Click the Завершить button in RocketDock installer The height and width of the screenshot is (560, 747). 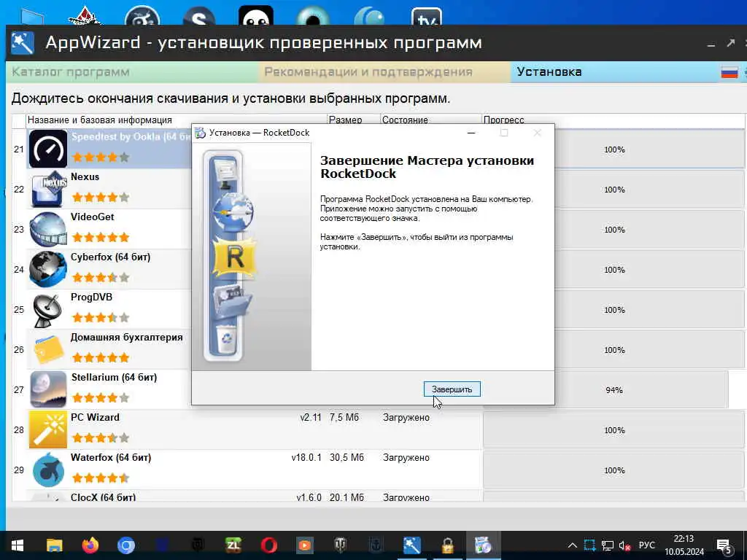[x=452, y=389]
